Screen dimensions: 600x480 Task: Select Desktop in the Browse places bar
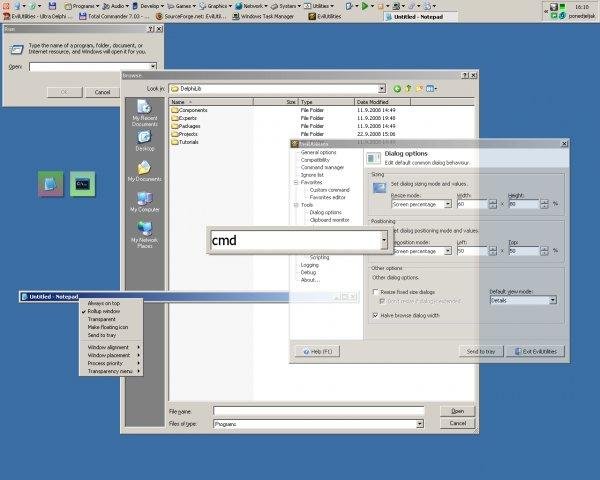145,141
